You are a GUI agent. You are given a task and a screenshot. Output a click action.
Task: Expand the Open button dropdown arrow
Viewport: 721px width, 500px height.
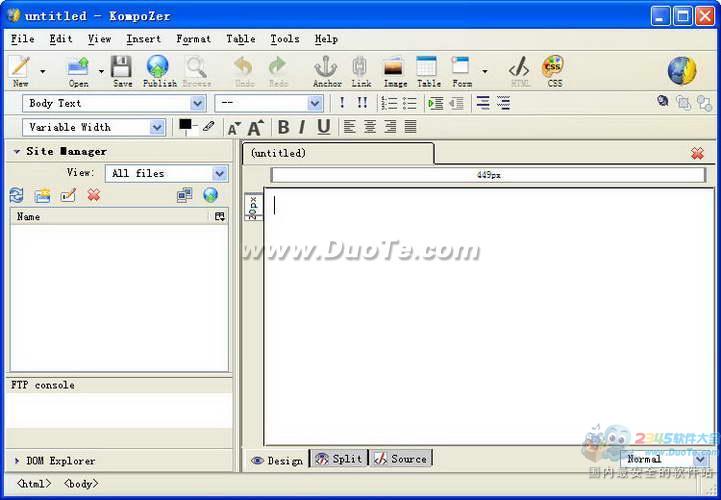[x=101, y=71]
